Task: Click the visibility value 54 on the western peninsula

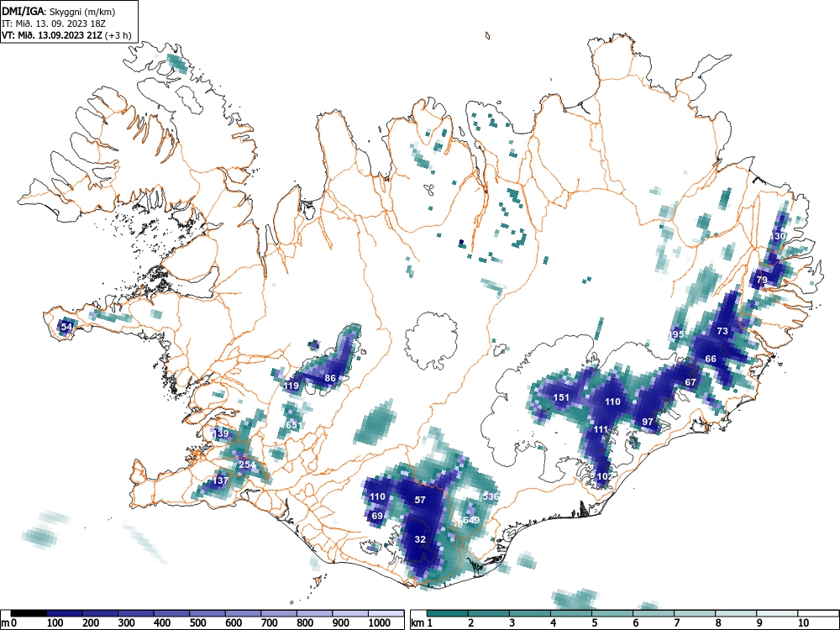Action: pyautogui.click(x=66, y=326)
